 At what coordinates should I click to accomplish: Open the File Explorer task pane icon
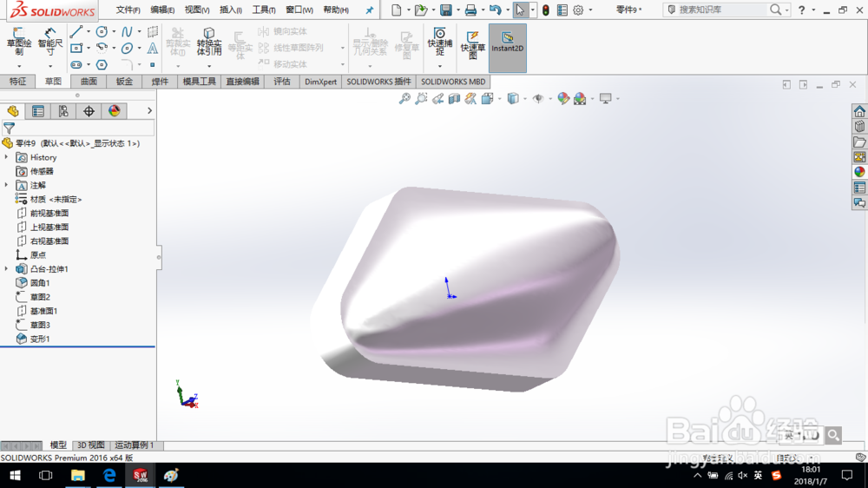tap(859, 142)
